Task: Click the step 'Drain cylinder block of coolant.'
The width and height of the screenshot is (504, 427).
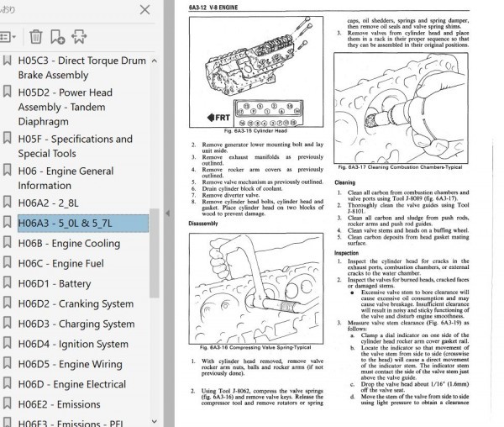Action: click(242, 189)
